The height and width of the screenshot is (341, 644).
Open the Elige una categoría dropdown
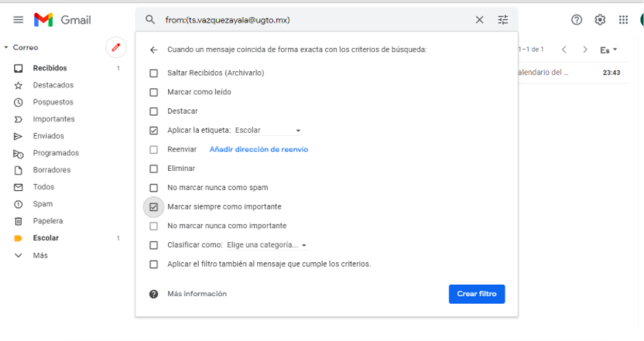267,245
